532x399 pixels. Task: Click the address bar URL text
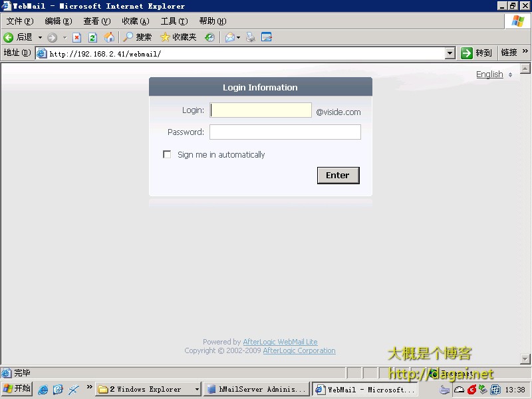tap(105, 54)
